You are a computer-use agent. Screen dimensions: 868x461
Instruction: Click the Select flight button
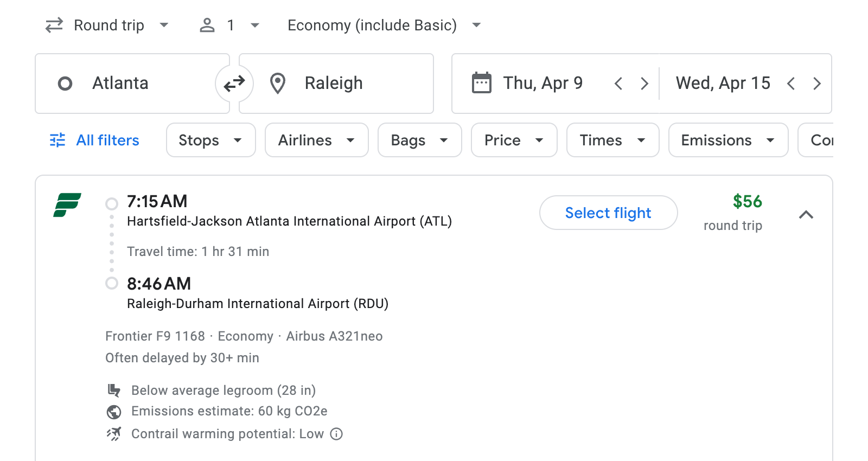tap(608, 213)
